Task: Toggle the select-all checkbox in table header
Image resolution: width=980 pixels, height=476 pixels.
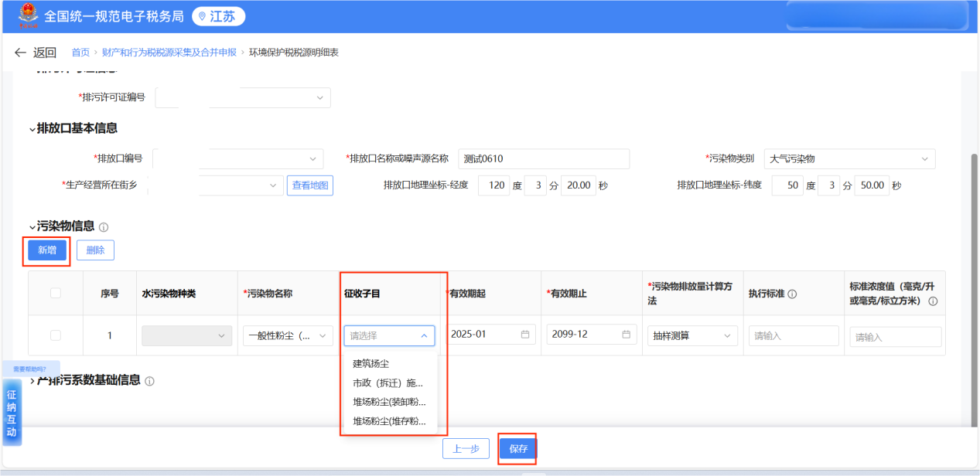Action: 55,293
